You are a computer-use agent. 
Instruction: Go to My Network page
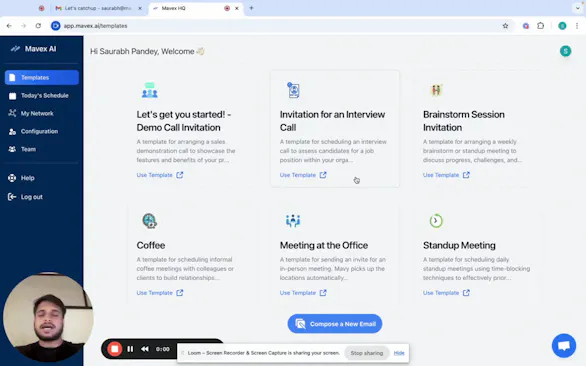(x=42, y=113)
